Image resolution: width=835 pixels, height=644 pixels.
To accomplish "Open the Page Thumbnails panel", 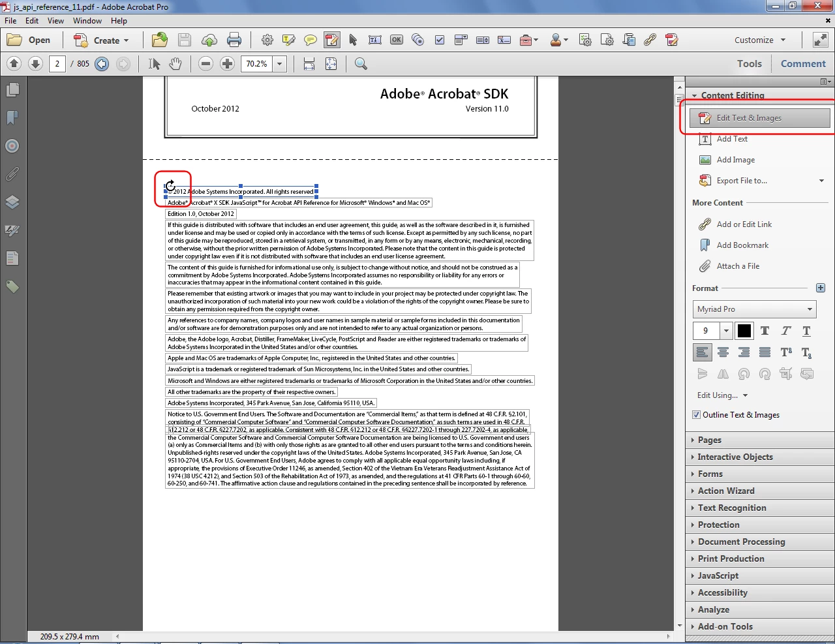I will [x=12, y=89].
